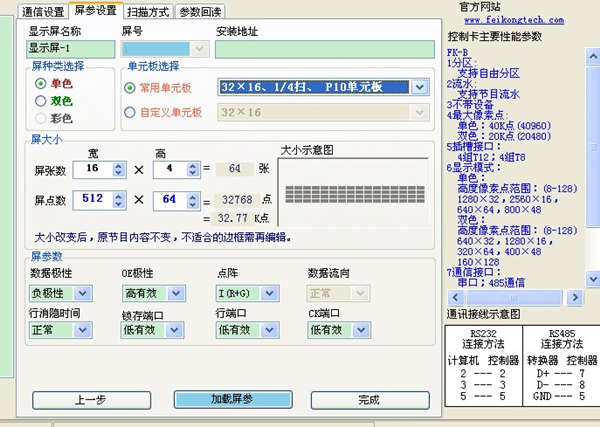Decrease 屏张数 height value with down arrow
600x427 pixels.
click(193, 173)
